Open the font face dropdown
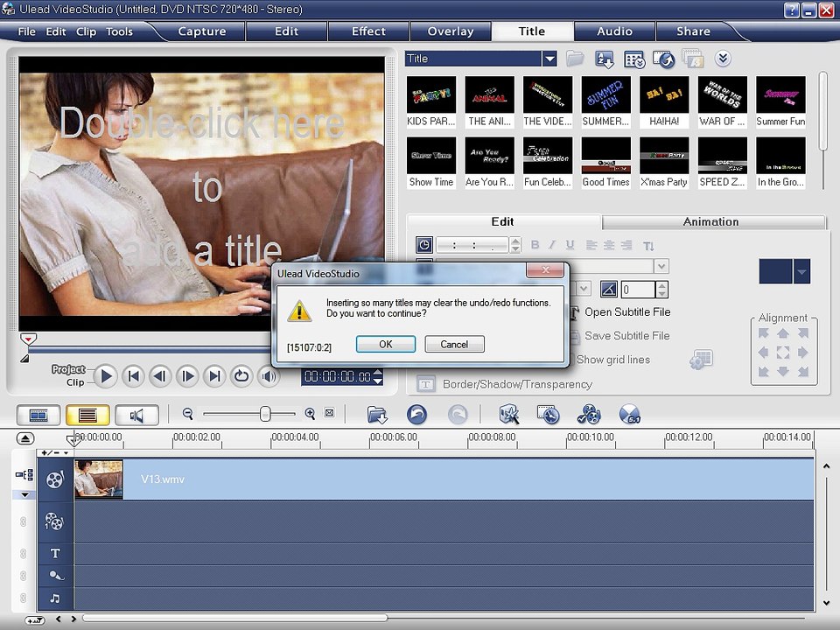Image resolution: width=840 pixels, height=630 pixels. coord(661,266)
